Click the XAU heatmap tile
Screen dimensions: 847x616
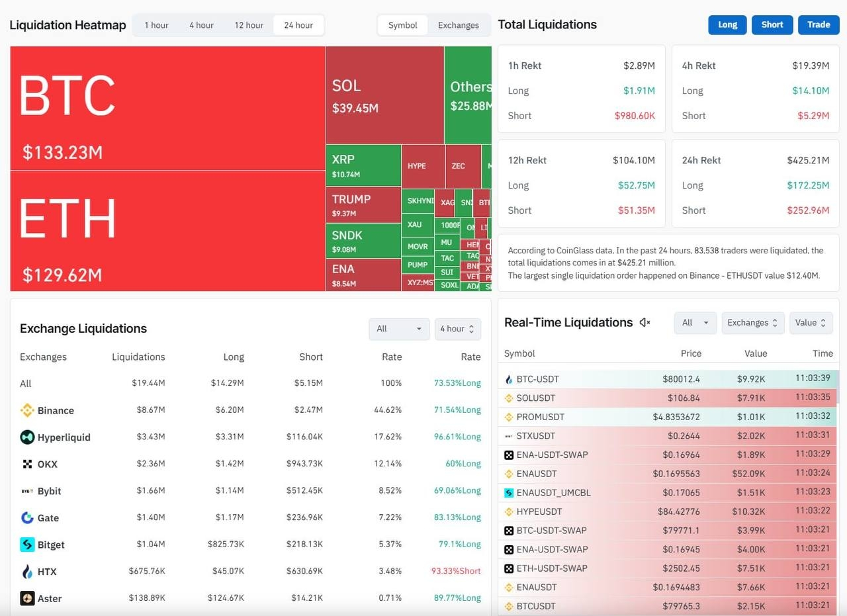418,224
